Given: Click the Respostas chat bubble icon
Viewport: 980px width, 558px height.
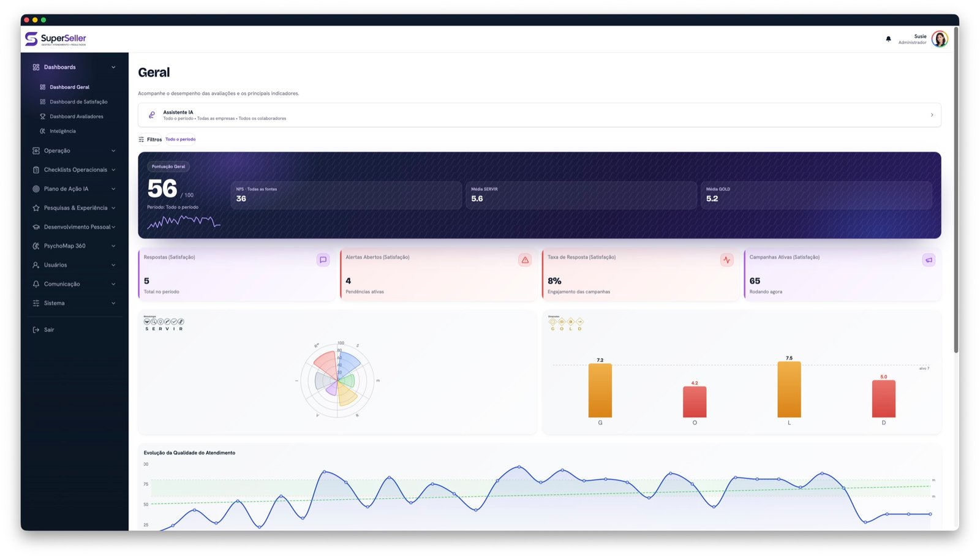Looking at the screenshot, I should tap(323, 260).
